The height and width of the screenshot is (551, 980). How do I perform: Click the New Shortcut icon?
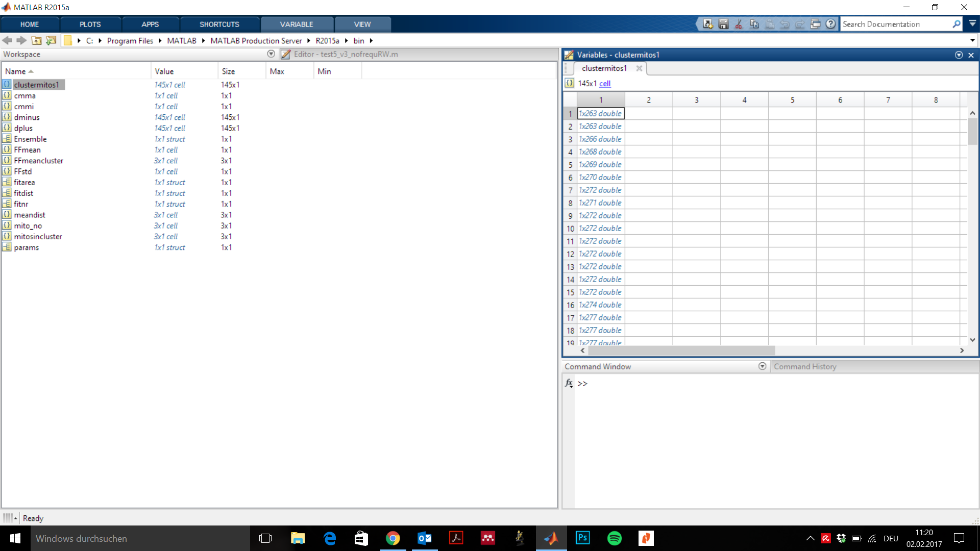click(x=707, y=24)
